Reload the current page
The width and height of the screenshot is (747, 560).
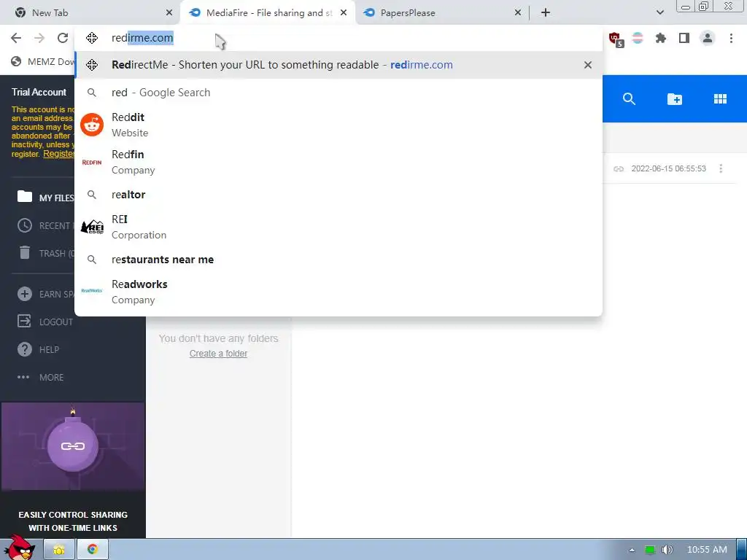coord(63,38)
